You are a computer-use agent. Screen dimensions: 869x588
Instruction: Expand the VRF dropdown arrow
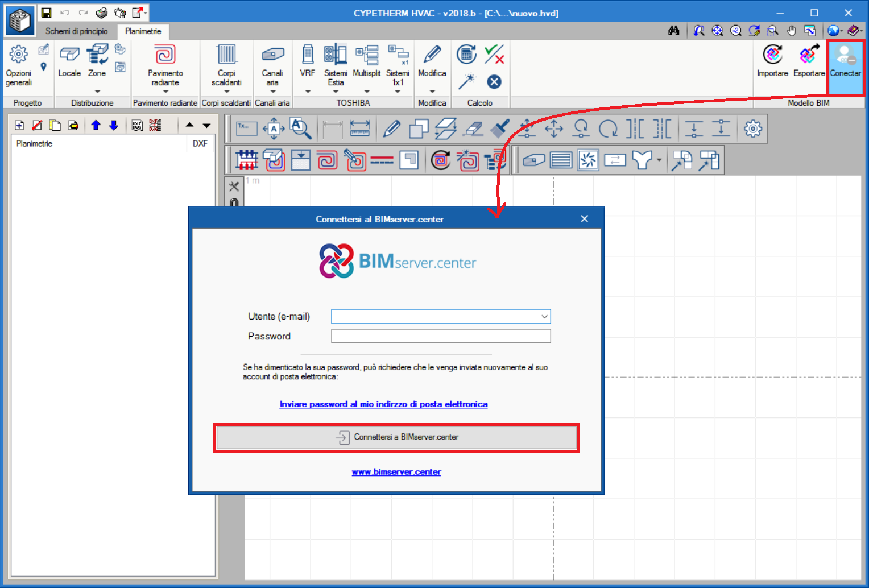(x=308, y=92)
